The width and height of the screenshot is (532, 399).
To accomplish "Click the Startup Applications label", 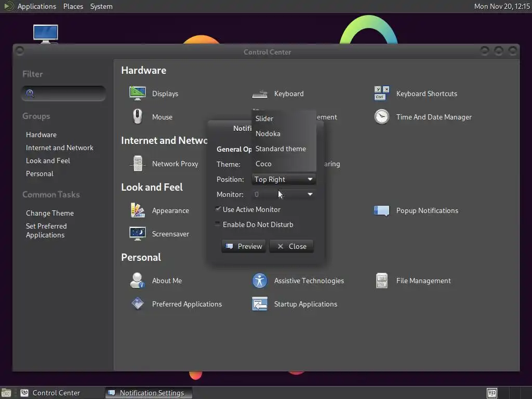I will pyautogui.click(x=305, y=304).
